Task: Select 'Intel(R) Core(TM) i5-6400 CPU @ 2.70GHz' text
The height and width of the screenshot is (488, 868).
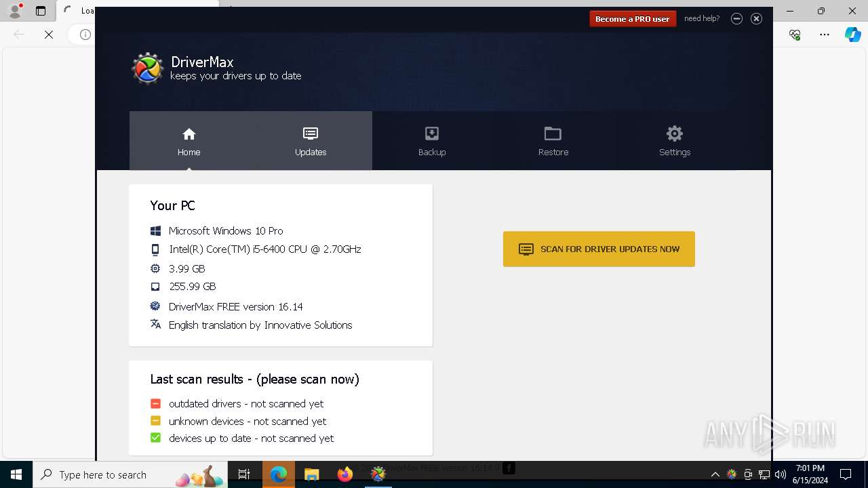Action: tap(264, 249)
